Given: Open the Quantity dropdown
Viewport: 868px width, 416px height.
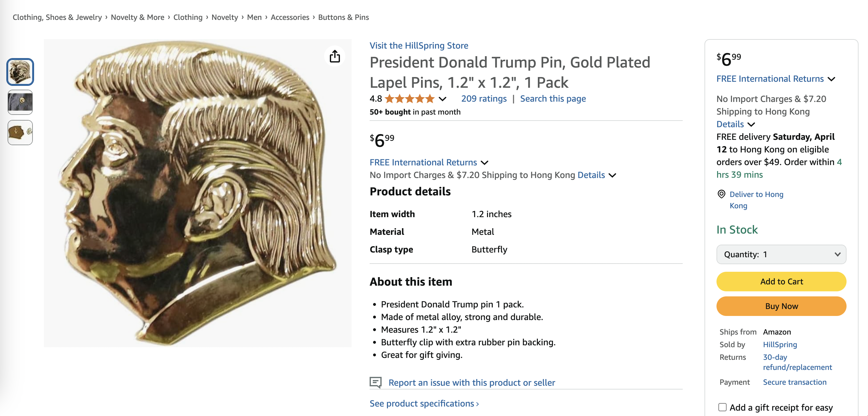Looking at the screenshot, I should 781,254.
